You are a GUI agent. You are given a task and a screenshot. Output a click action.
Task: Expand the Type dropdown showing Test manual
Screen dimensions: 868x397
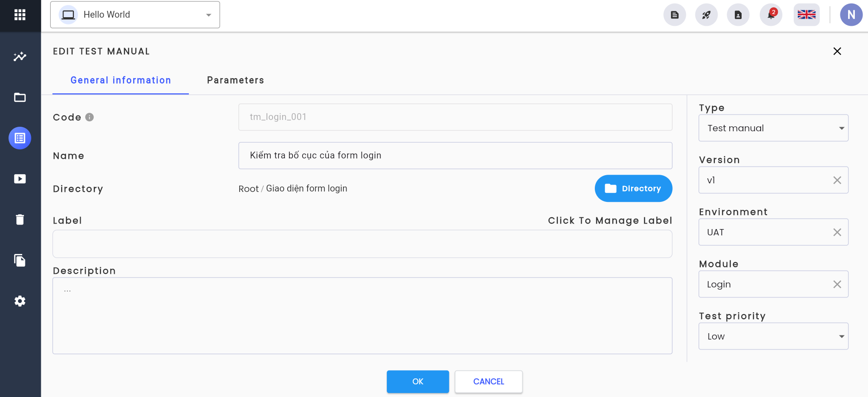773,128
